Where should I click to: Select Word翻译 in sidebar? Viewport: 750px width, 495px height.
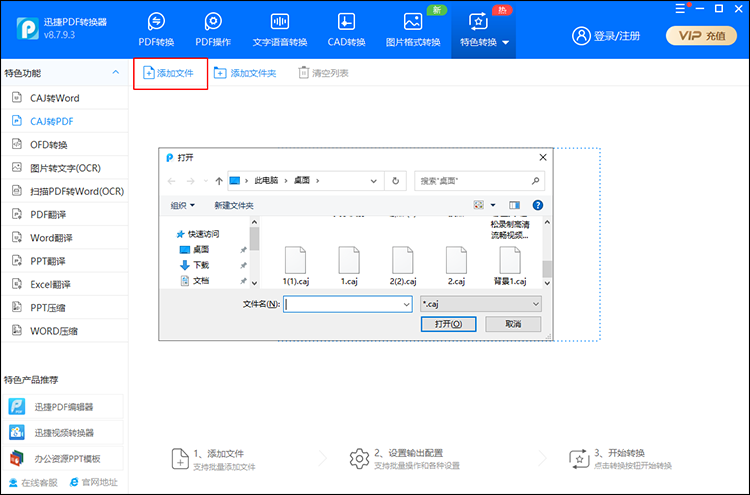click(x=65, y=238)
